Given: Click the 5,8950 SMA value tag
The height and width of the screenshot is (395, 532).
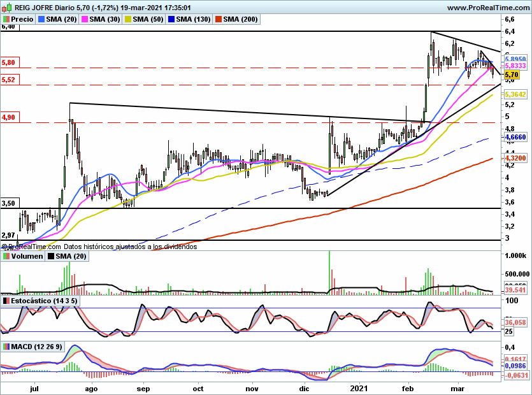Looking at the screenshot, I should pyautogui.click(x=515, y=59).
